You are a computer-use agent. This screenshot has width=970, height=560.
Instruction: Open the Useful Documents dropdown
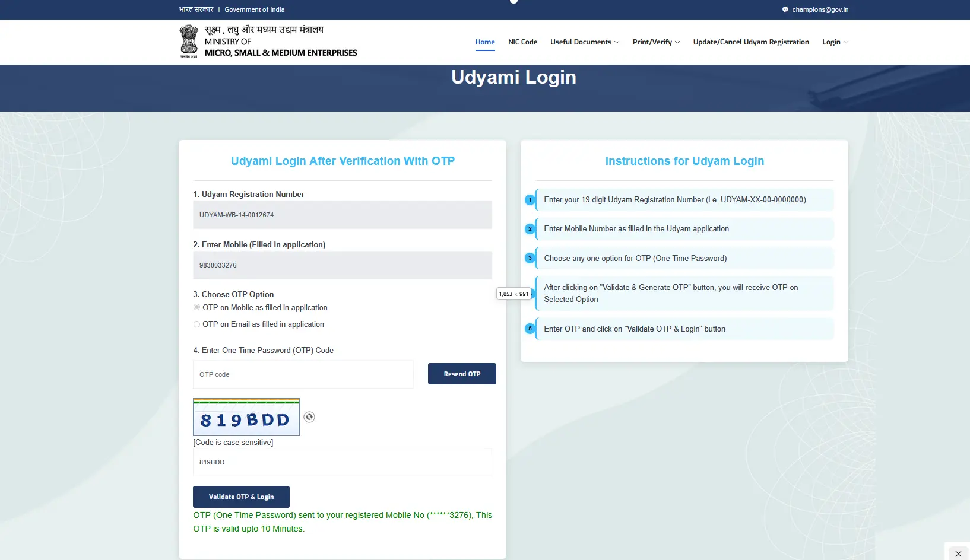(x=584, y=42)
